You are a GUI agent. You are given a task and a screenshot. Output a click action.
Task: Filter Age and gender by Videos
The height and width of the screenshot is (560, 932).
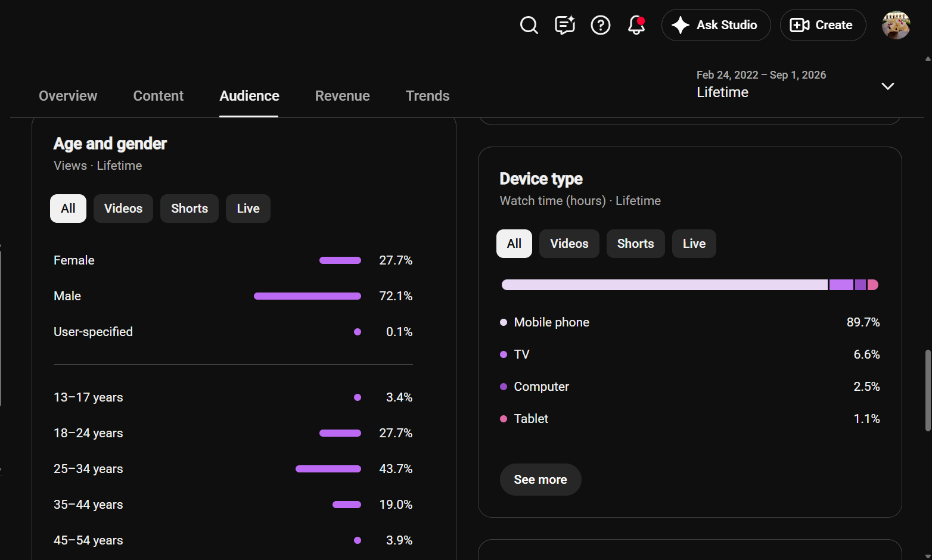(123, 209)
